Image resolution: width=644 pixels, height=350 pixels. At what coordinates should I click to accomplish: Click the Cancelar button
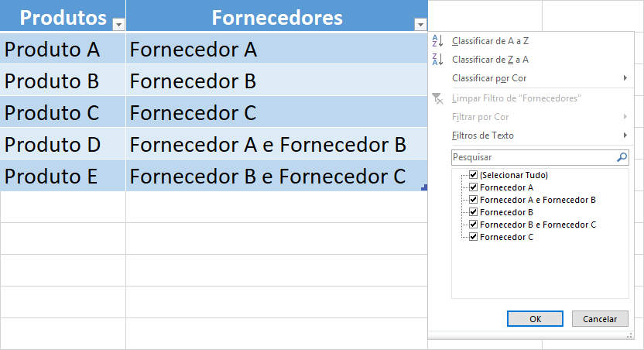[600, 319]
